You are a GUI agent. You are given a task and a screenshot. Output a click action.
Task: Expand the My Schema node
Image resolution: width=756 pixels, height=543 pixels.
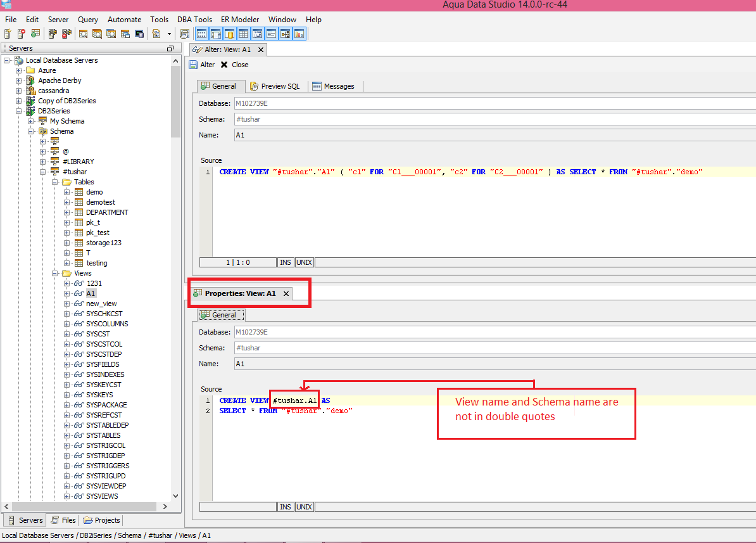[x=31, y=121]
